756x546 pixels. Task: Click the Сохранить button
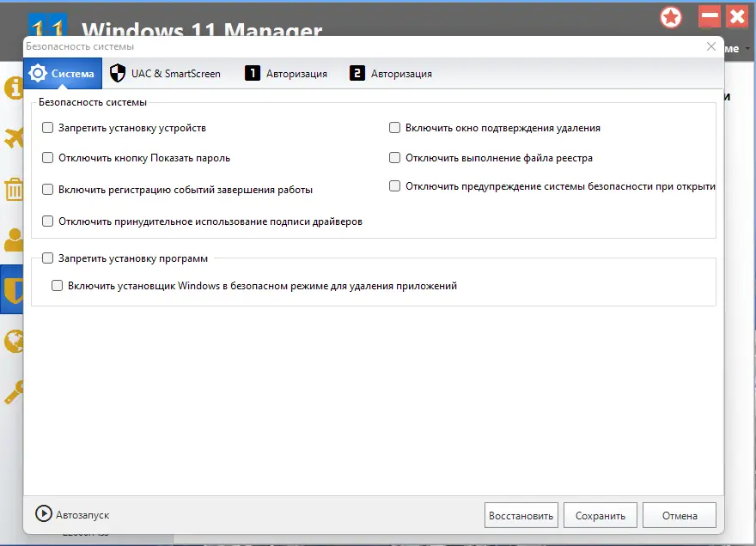[601, 515]
